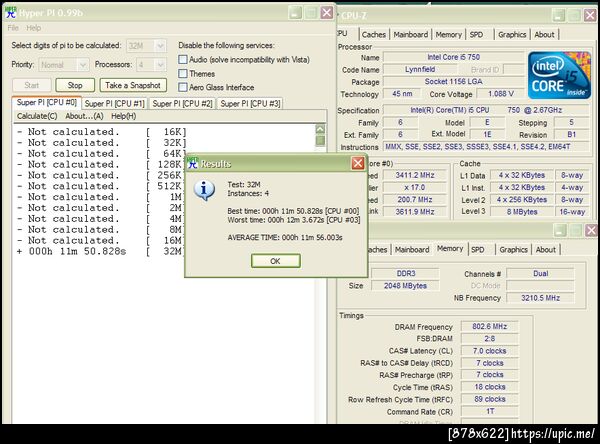Open SPD tab in lower CPU-Z window
The width and height of the screenshot is (600, 444).
pyautogui.click(x=478, y=250)
